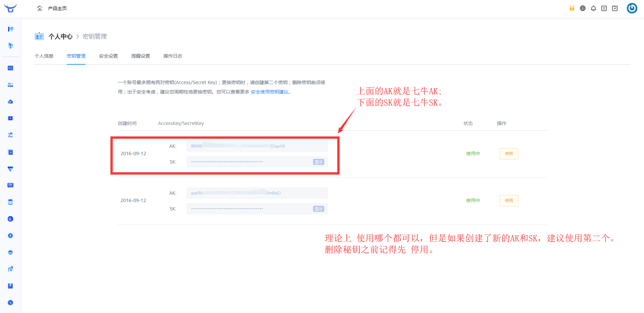Screen dimensions: 644x313
Task: Open the sidebar message bubble icon
Action: pos(10,185)
